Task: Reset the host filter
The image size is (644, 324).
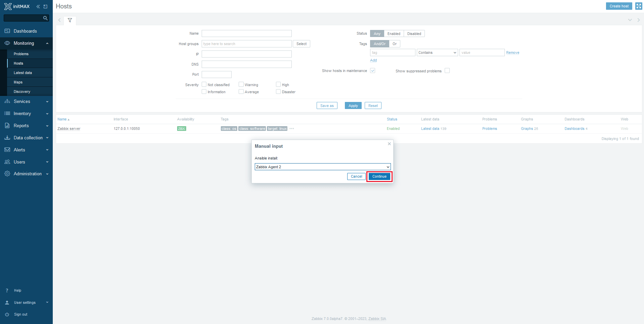Action: 373,106
